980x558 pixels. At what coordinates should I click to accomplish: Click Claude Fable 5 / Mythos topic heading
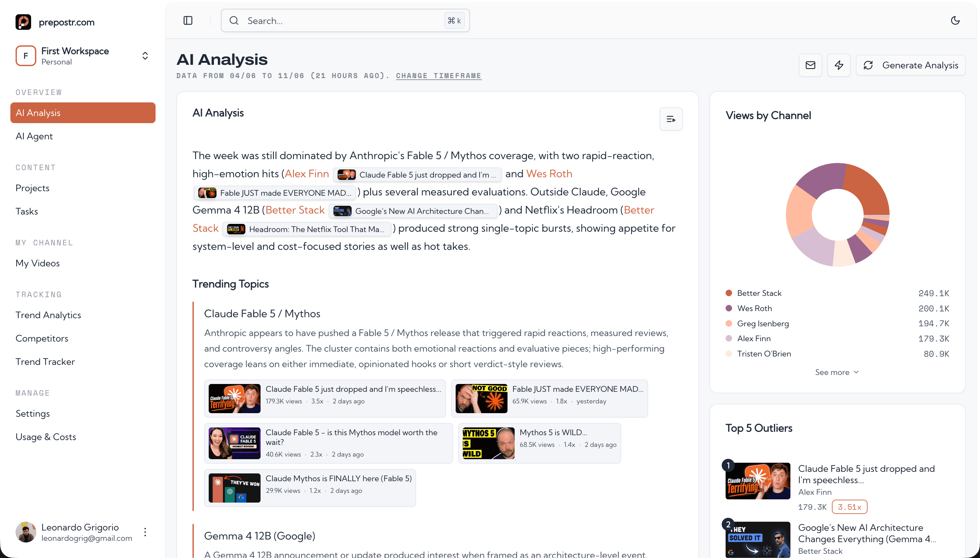[262, 313]
